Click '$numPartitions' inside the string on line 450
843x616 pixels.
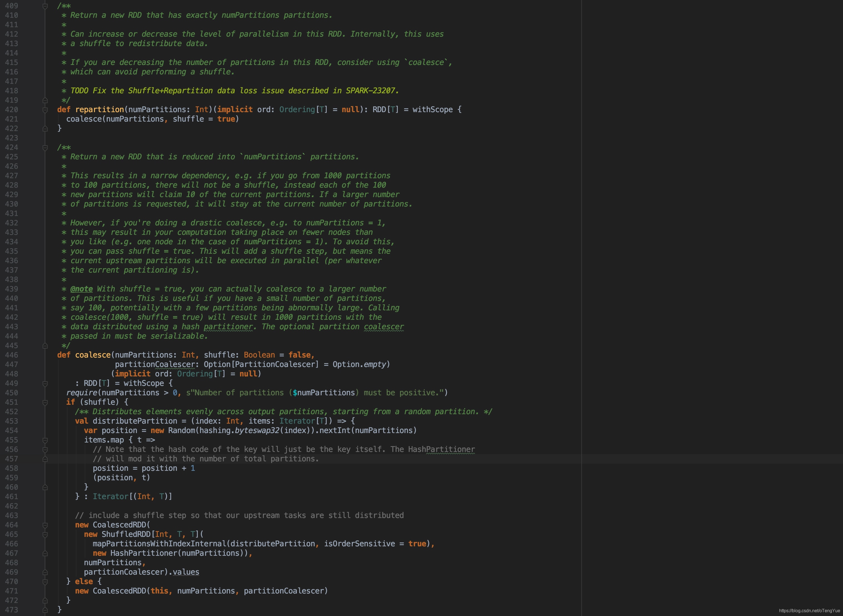[324, 393]
